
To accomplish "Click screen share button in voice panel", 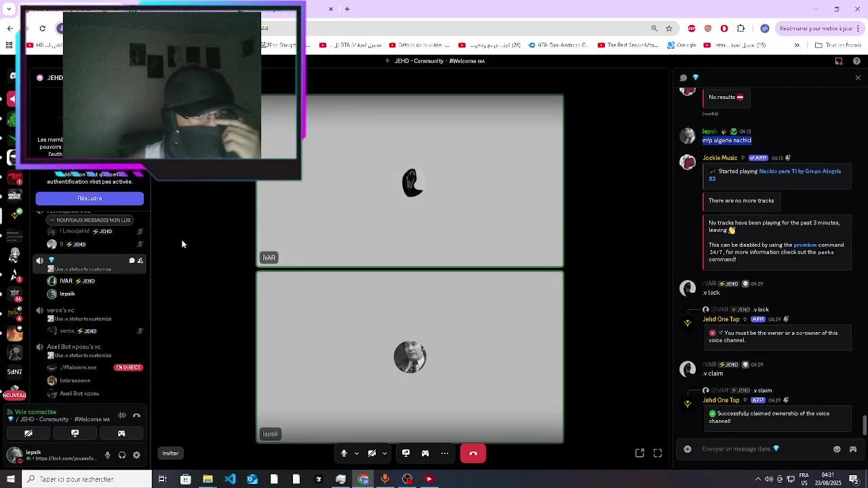I will (x=75, y=433).
